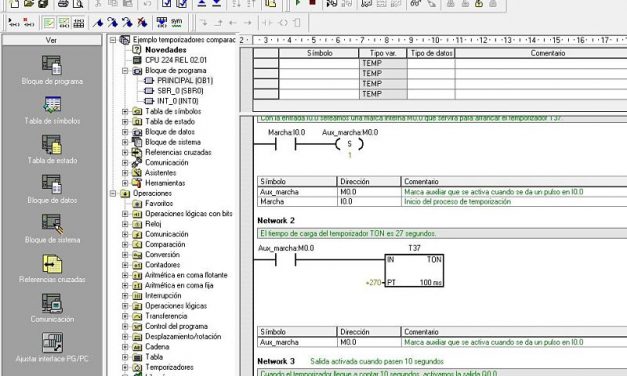Image resolution: width=627 pixels, height=376 pixels.
Task: Click the Previous bookmark flag icon
Action: [x=127, y=23]
